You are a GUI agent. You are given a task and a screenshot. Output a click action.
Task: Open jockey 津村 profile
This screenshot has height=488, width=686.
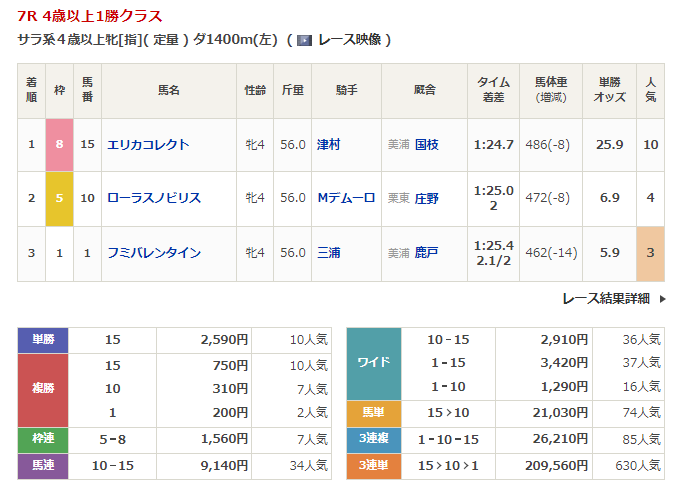coord(328,145)
